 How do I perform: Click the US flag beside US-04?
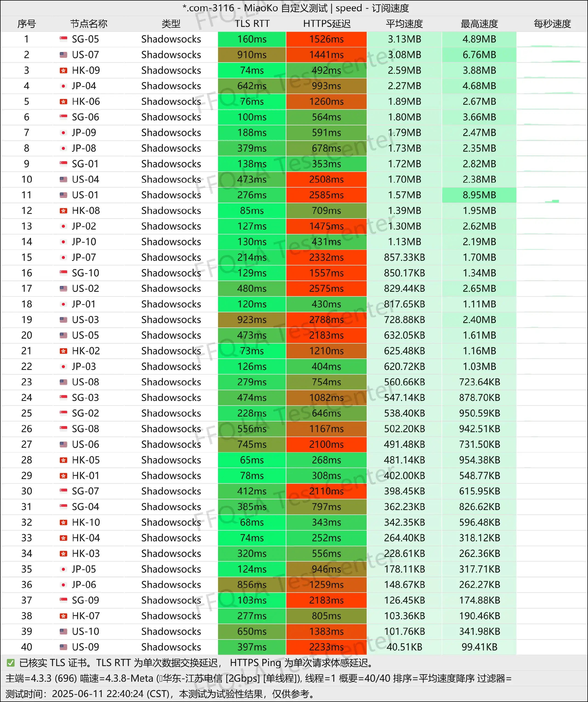tap(64, 180)
